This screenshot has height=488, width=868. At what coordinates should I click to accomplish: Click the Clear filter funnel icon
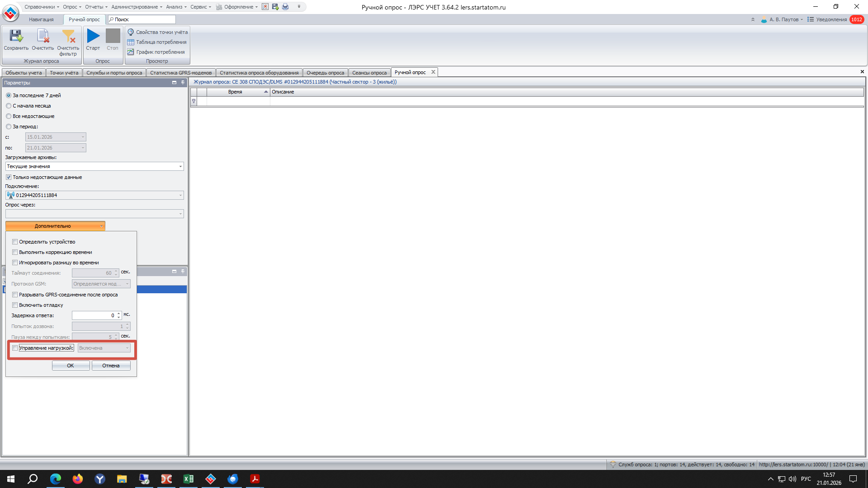point(68,36)
